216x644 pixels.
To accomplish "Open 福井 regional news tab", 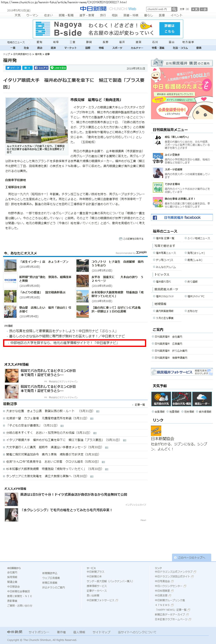I will [x=122, y=42].
